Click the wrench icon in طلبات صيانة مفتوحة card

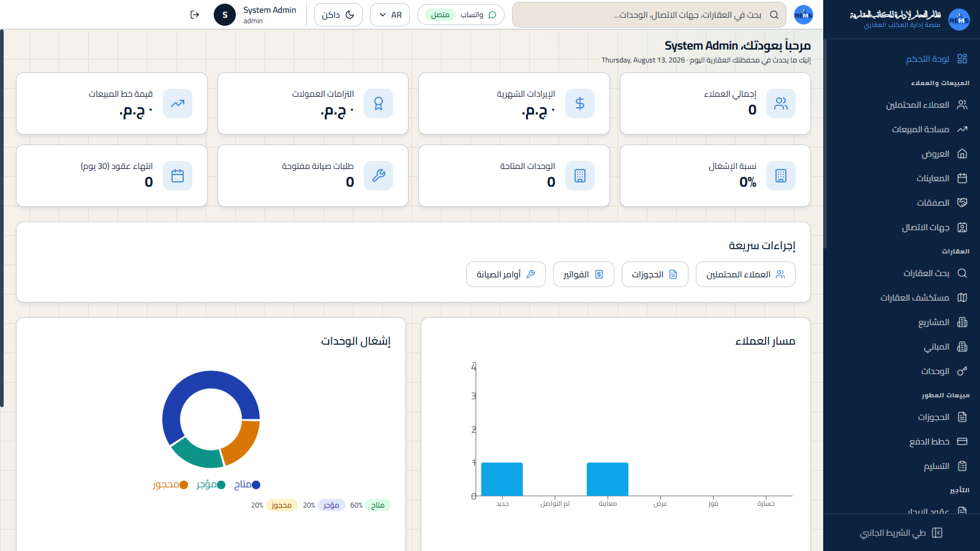click(379, 176)
